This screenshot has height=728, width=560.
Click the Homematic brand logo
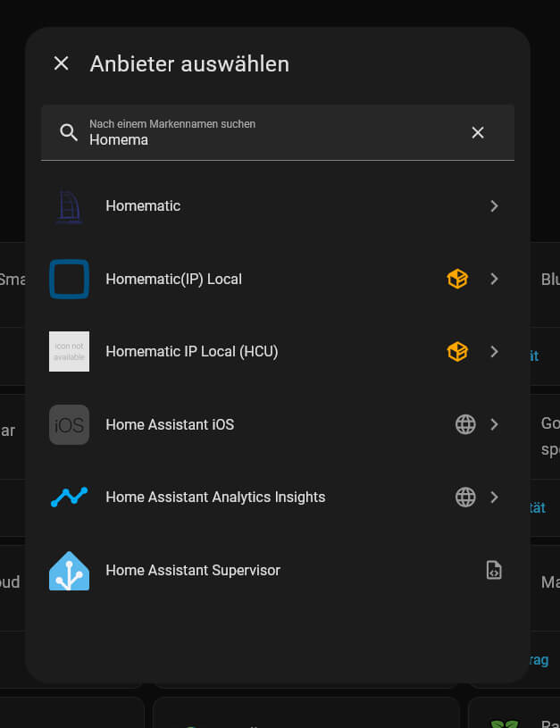click(69, 206)
